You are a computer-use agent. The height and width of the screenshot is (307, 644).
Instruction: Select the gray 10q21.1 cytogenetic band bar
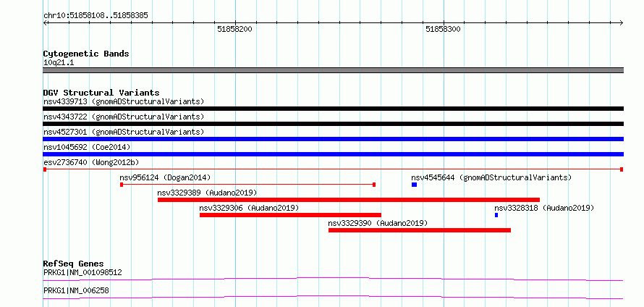333,70
